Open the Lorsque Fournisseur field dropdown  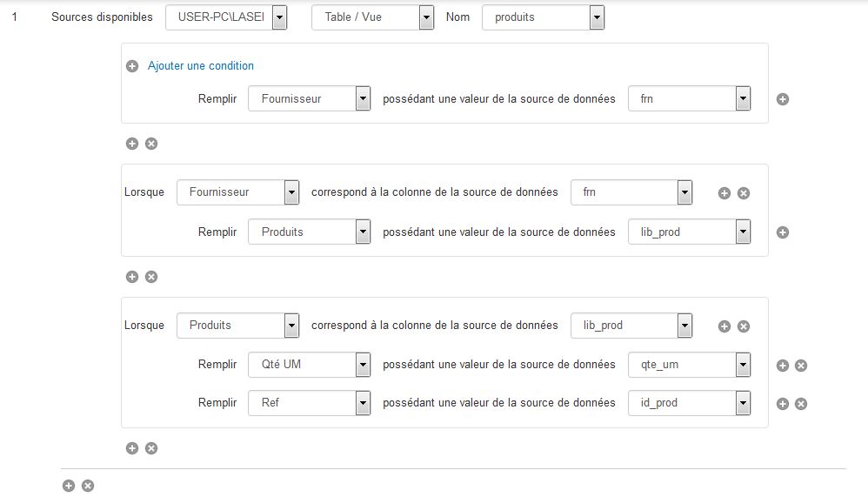(x=291, y=192)
